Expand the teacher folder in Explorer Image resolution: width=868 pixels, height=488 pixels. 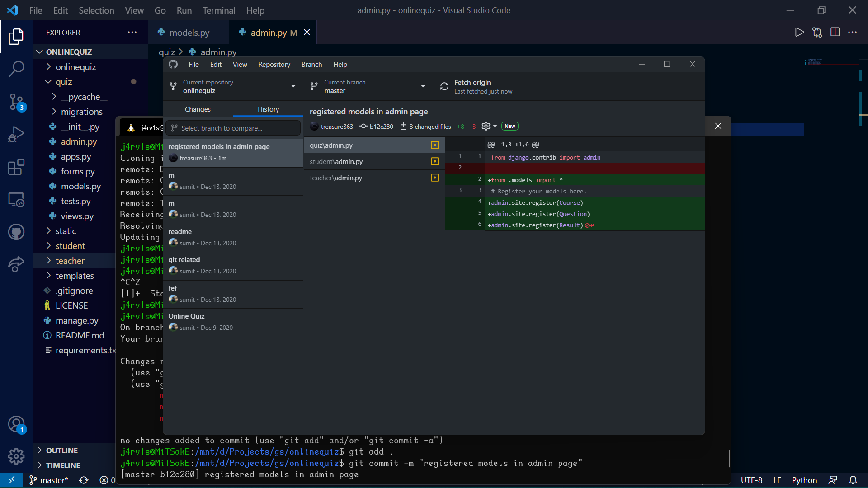(x=70, y=261)
